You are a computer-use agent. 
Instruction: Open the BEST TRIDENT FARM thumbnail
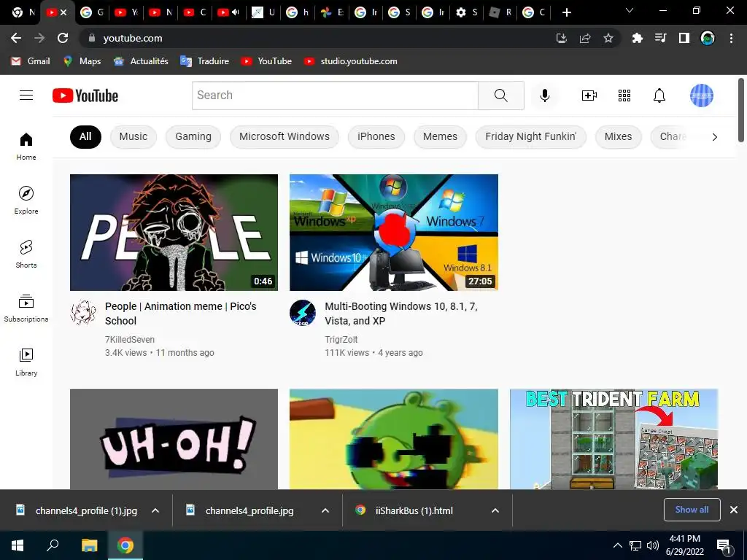click(614, 439)
